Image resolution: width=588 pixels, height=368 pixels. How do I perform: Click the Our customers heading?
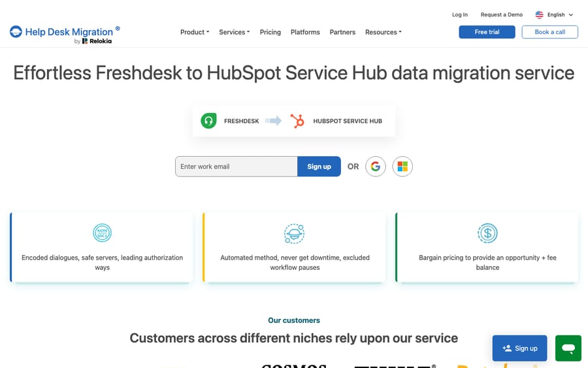[x=294, y=320]
